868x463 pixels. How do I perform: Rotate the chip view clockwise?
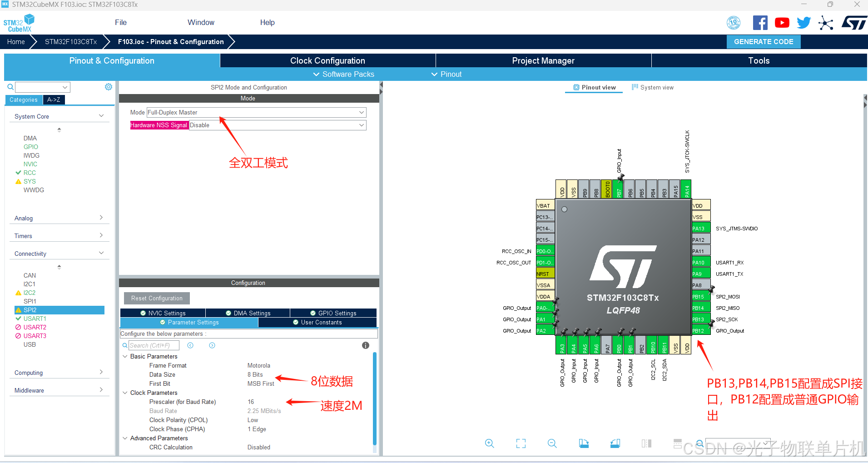click(584, 443)
